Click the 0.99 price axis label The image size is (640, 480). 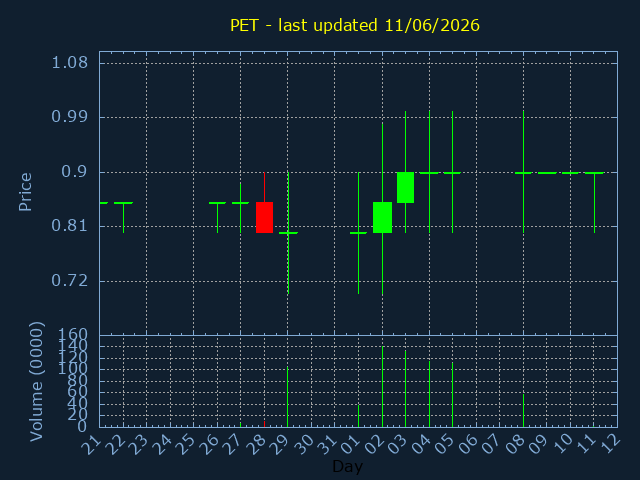coord(69,117)
